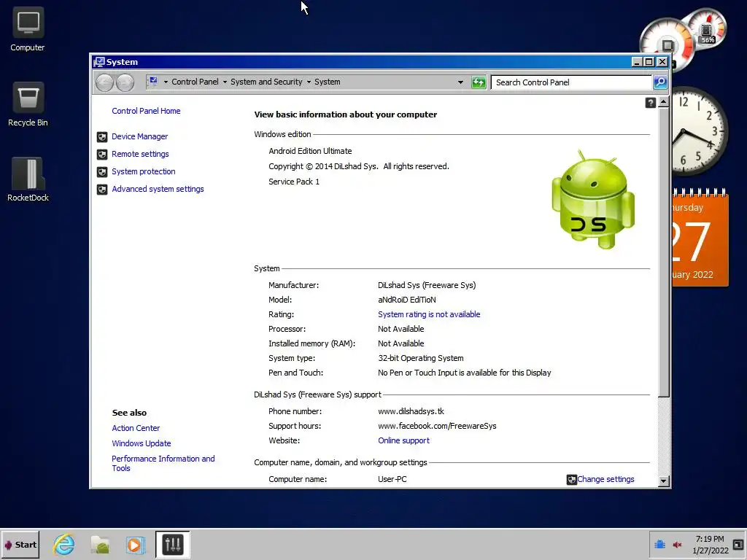Click the Forward navigation arrow button
This screenshot has width=747, height=560.
(x=125, y=82)
